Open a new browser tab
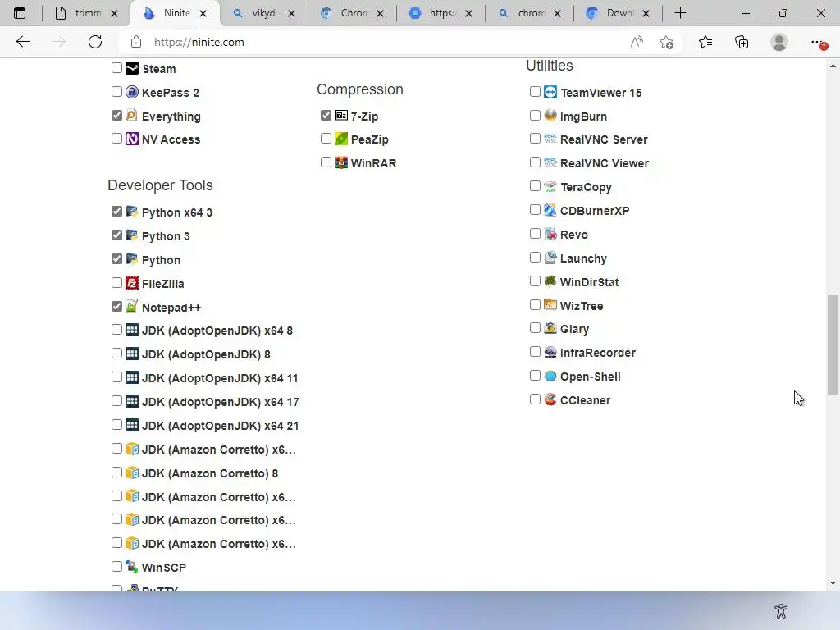Viewport: 840px width, 630px height. pos(680,13)
